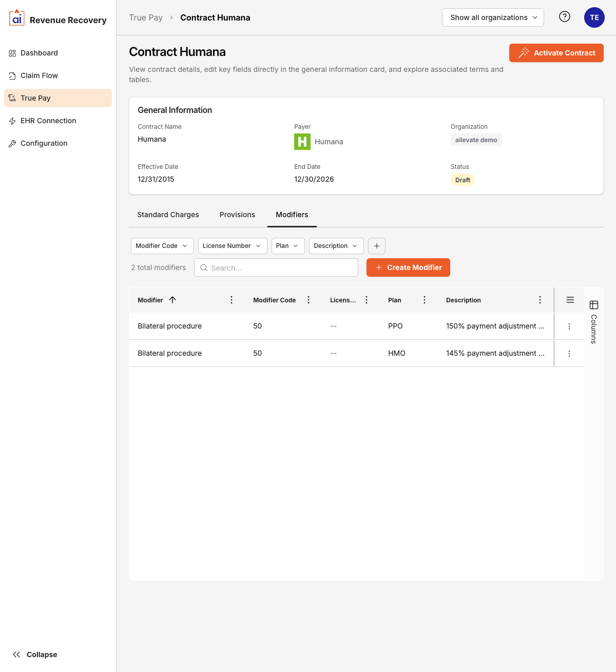616x672 pixels.
Task: Open EHR Connection via its lightning icon
Action: [x=12, y=121]
